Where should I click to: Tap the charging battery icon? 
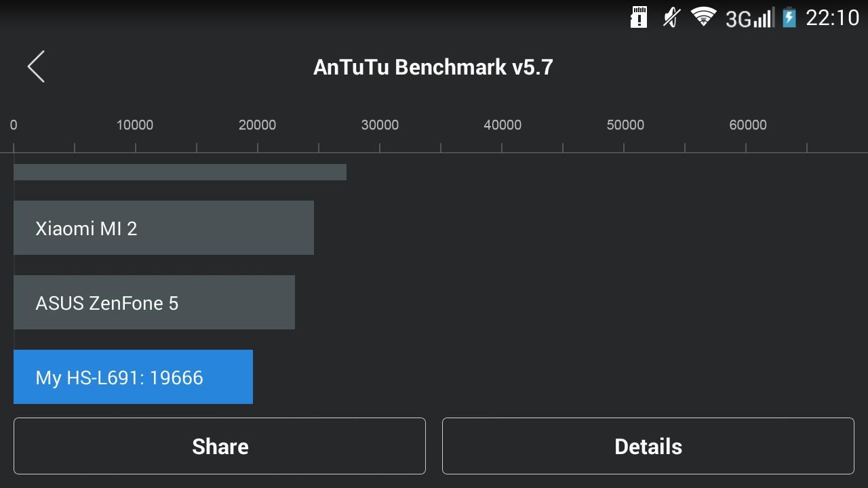[789, 18]
